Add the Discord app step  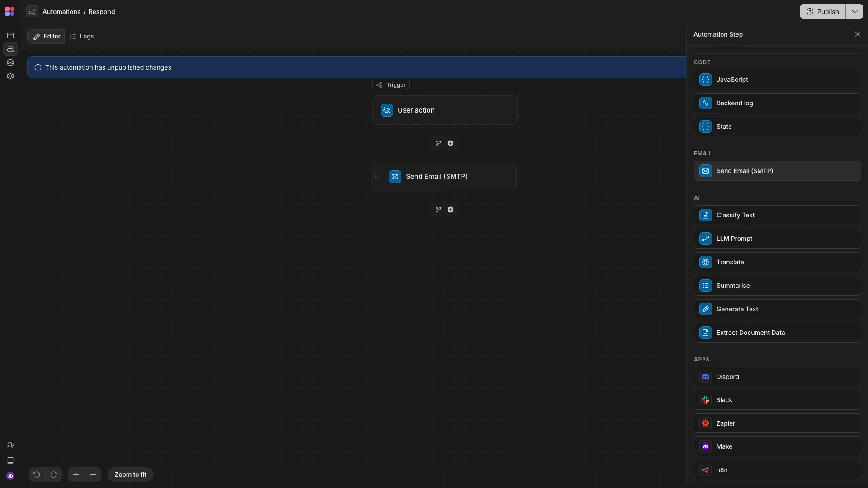(778, 377)
